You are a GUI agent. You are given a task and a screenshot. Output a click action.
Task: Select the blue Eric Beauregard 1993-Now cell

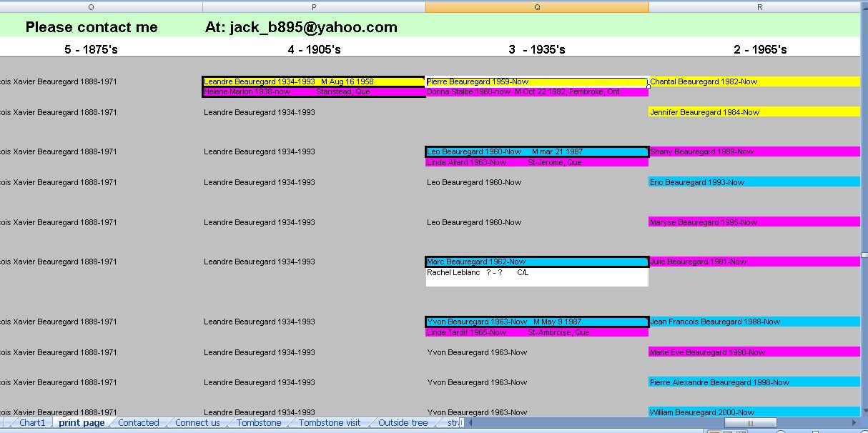click(754, 182)
